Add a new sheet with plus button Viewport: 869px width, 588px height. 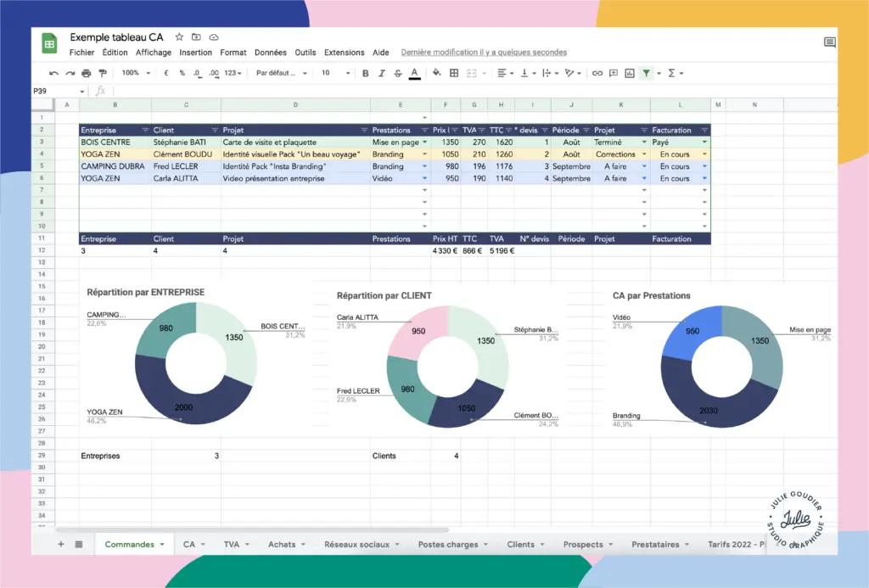pyautogui.click(x=60, y=544)
